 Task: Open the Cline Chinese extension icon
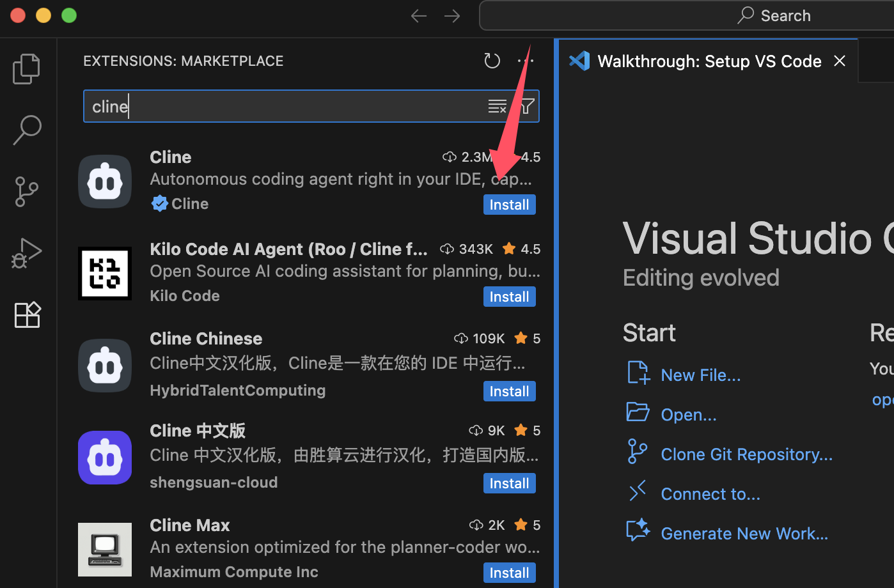click(105, 366)
